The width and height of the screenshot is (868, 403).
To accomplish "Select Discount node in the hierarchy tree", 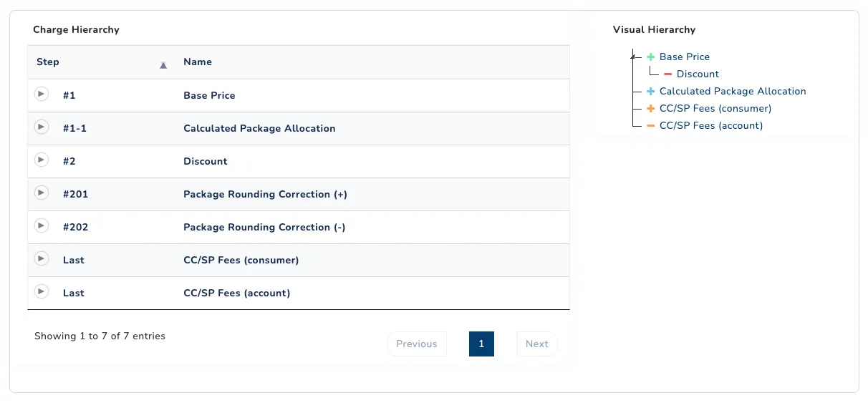I will pos(698,74).
